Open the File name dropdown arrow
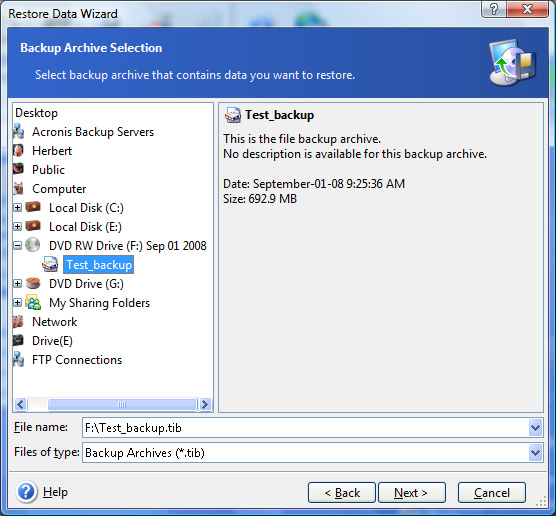The height and width of the screenshot is (516, 556). pos(535,427)
